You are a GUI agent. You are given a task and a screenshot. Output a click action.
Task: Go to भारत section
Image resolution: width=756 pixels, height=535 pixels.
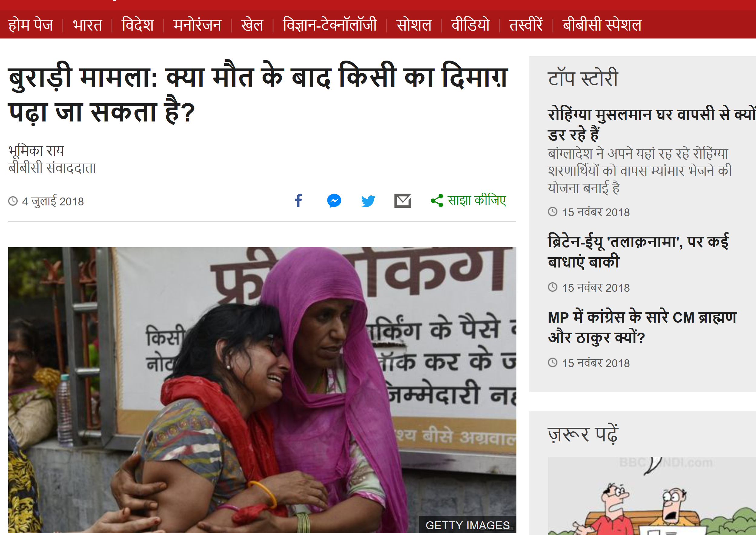(88, 25)
